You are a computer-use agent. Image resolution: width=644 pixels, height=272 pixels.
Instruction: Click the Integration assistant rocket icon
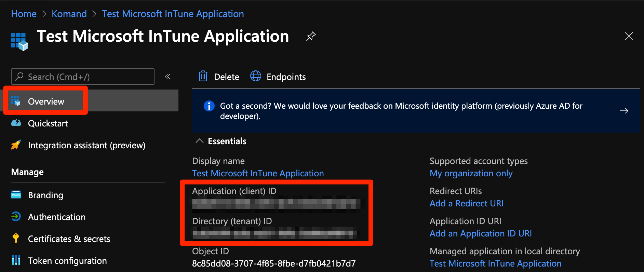pos(16,145)
